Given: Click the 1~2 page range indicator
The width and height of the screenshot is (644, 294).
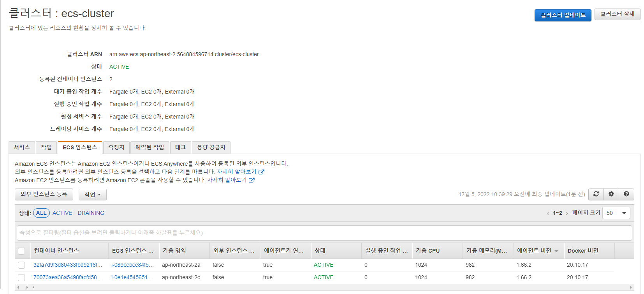Looking at the screenshot, I should point(557,213).
